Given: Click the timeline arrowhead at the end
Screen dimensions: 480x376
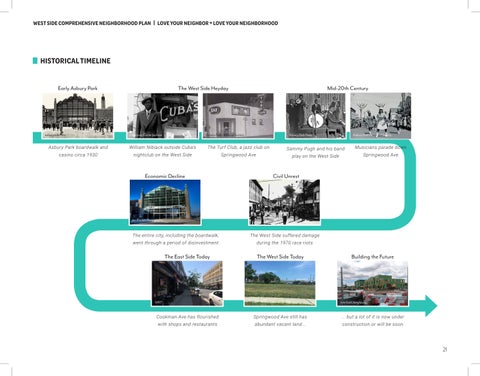Looking at the screenshot, I should click(431, 305).
